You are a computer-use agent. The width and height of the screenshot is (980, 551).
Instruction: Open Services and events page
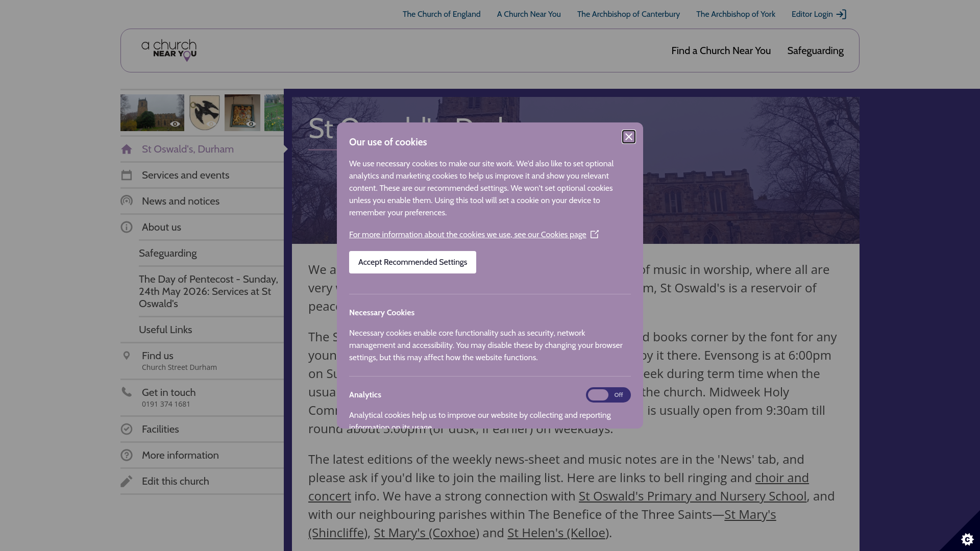(x=202, y=176)
